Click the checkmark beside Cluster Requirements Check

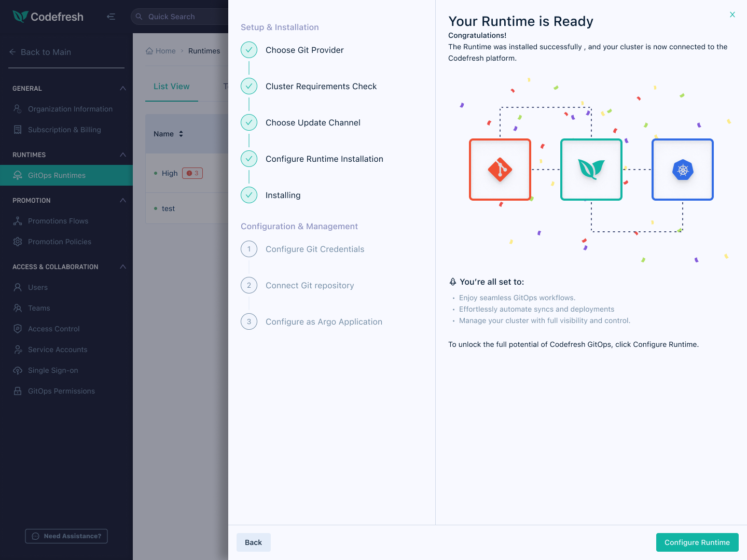pos(249,86)
